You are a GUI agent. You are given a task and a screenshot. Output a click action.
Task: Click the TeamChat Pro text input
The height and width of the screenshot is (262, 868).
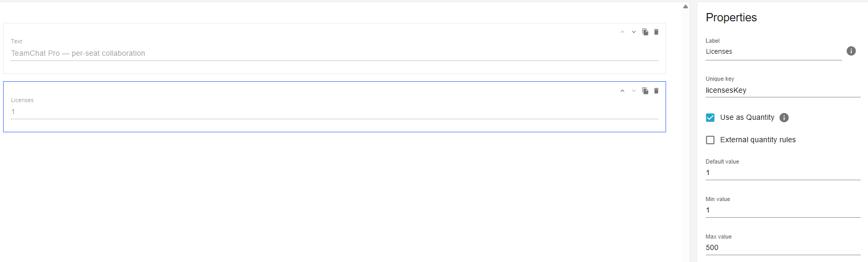point(335,53)
